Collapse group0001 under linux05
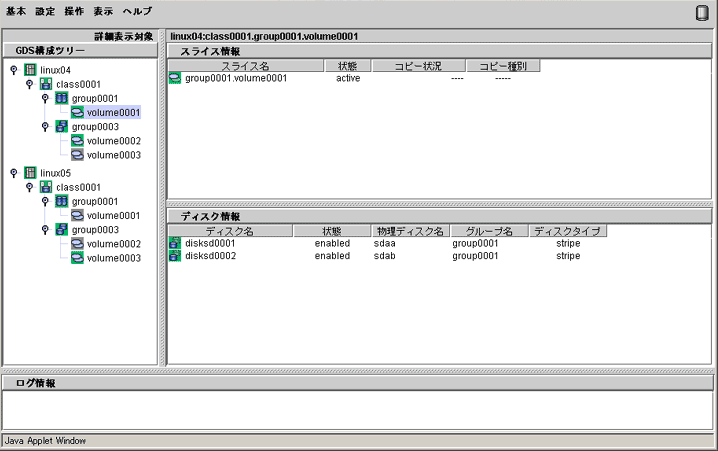This screenshot has width=718, height=451. (45, 201)
